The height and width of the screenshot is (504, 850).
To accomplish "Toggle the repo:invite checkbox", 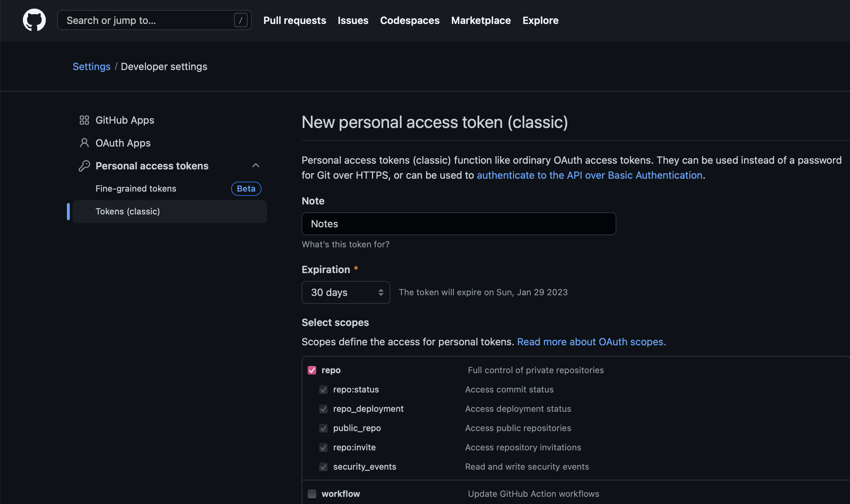I will click(323, 448).
